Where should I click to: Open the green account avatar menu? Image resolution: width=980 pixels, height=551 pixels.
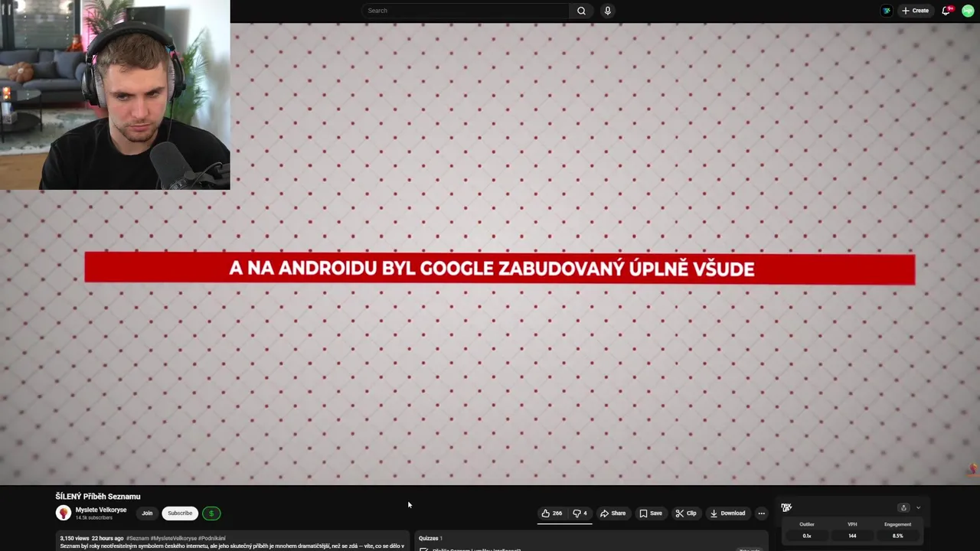point(968,11)
